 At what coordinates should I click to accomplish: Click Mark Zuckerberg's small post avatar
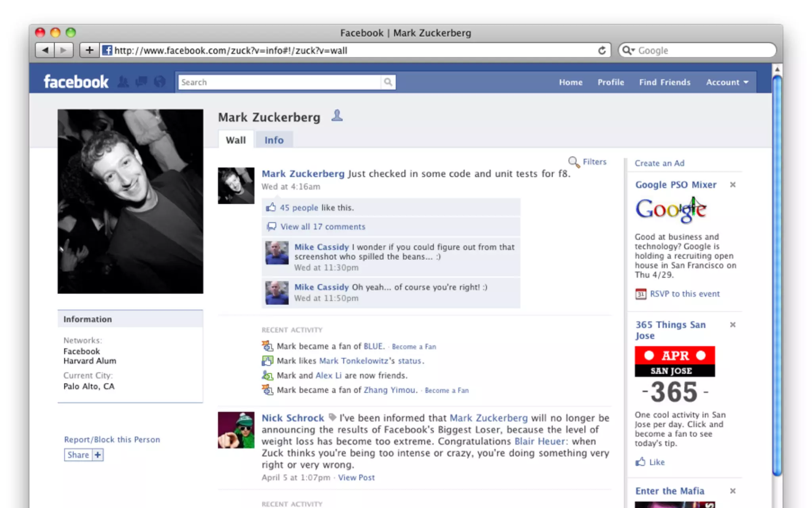coord(236,186)
